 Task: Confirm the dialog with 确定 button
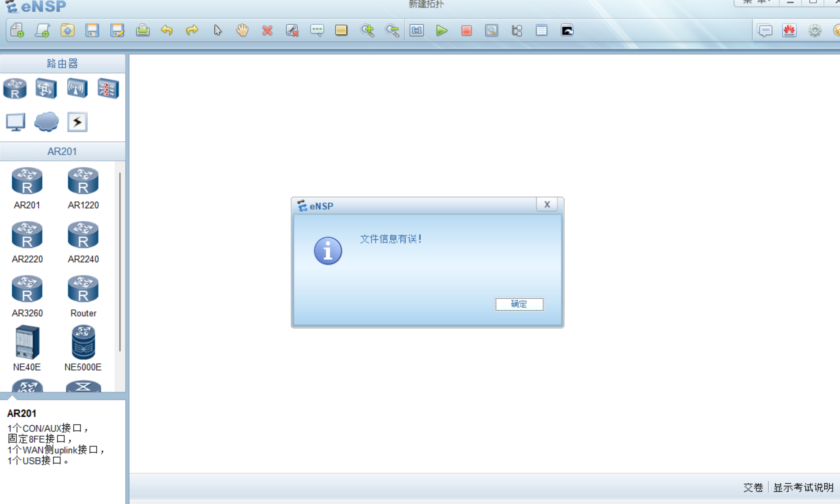coord(519,304)
